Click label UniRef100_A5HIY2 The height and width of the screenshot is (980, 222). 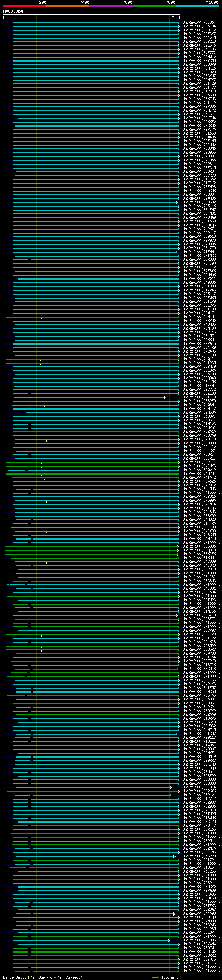click(x=199, y=110)
